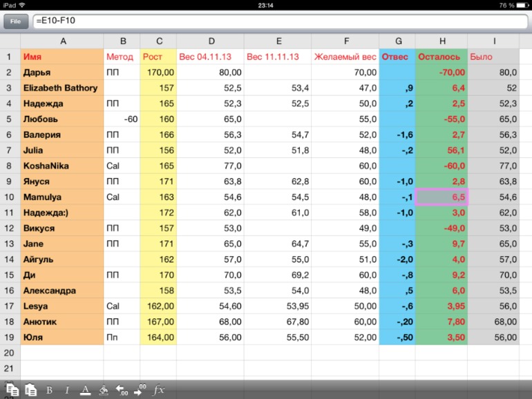Select the name cell 'Анютик'

coord(62,322)
